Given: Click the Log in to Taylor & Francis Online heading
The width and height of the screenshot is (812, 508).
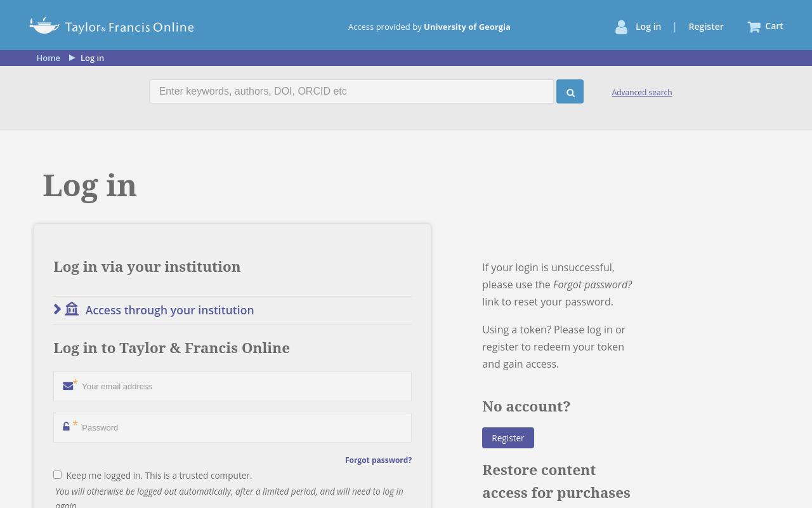Looking at the screenshot, I should 171,348.
